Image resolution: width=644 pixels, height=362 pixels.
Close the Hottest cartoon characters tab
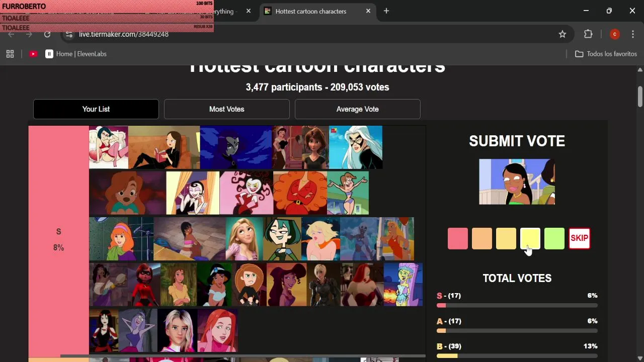(x=368, y=11)
